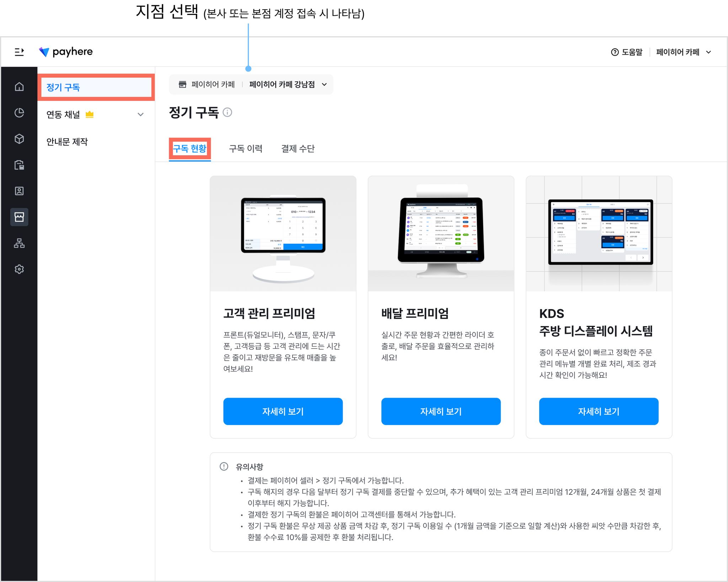
Task: Click the 배달 프리미엄 card title
Action: (415, 313)
